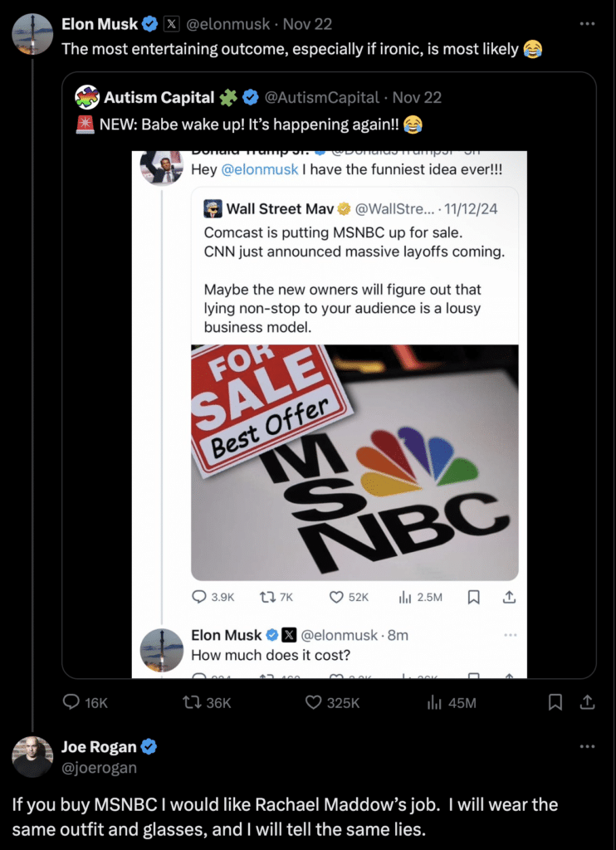Click the @joerogan handle
Viewport: 616px width, 850px height.
point(99,768)
